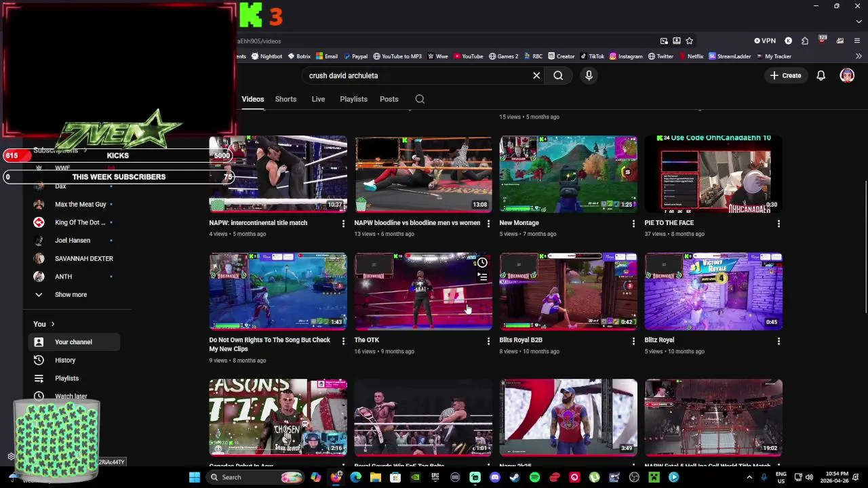The width and height of the screenshot is (868, 488).
Task: Open the account avatar menu
Action: (x=847, y=75)
